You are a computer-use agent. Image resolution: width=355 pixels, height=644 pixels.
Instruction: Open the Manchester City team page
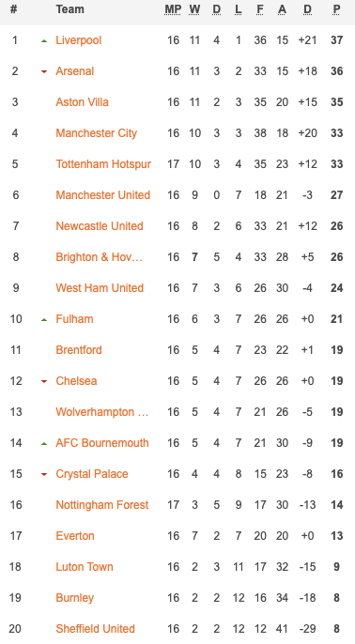(96, 133)
